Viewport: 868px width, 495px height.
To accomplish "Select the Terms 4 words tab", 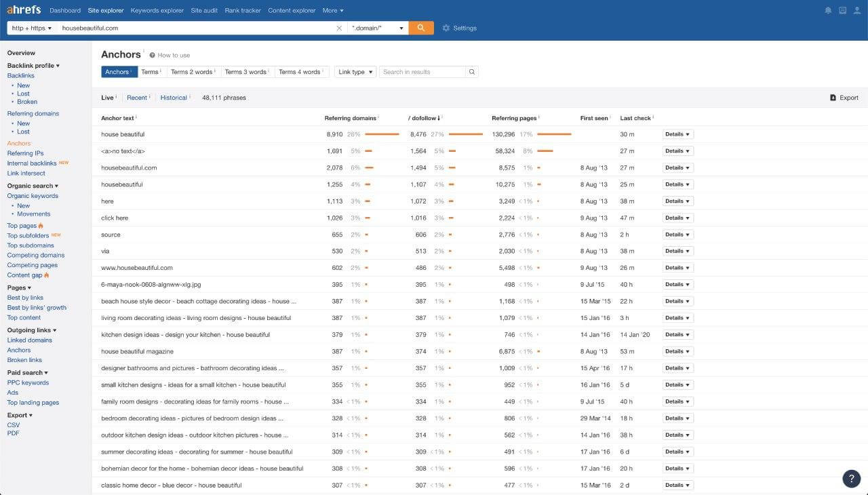I will [301, 72].
